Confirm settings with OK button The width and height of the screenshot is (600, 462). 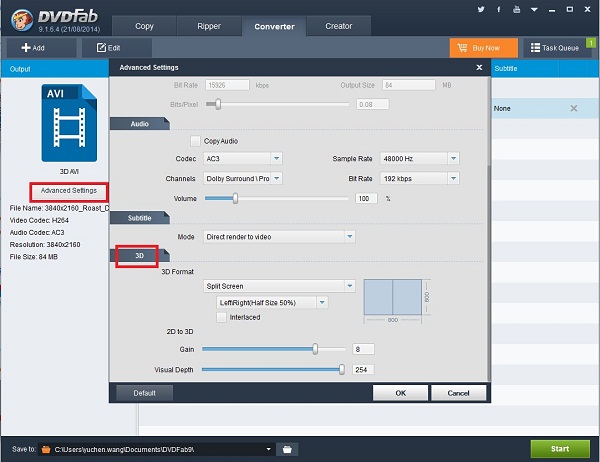[400, 393]
